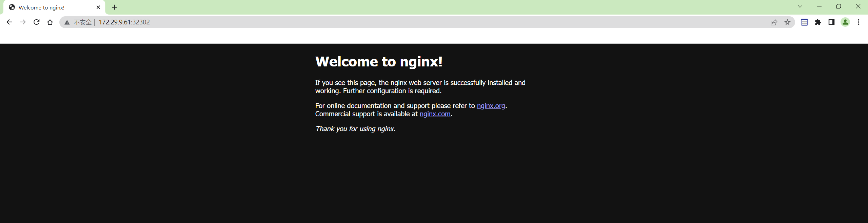The width and height of the screenshot is (868, 223).
Task: Select the Welcome to nginx! tab
Action: coord(54,7)
